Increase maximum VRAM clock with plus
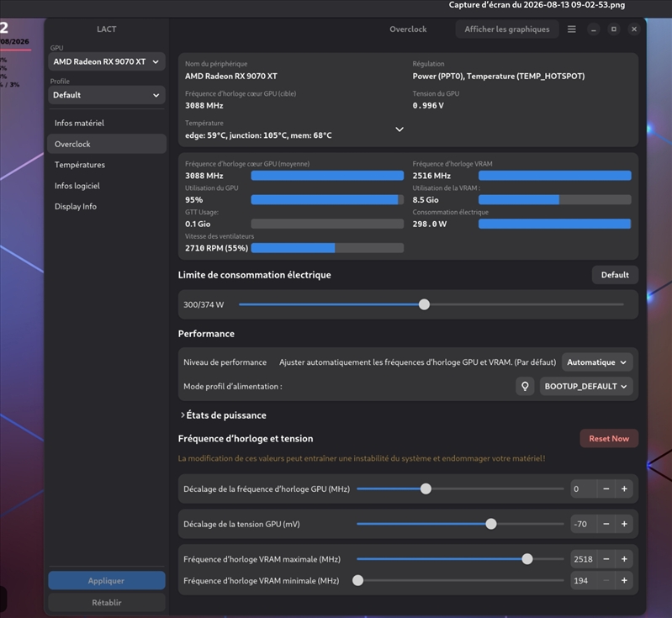 coord(624,559)
